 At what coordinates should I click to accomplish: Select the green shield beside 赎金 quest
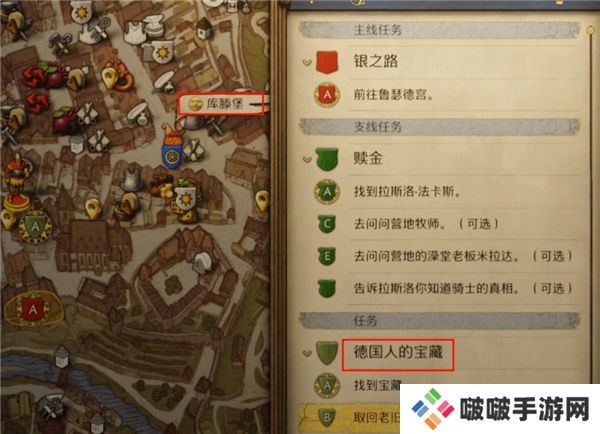coord(327,159)
